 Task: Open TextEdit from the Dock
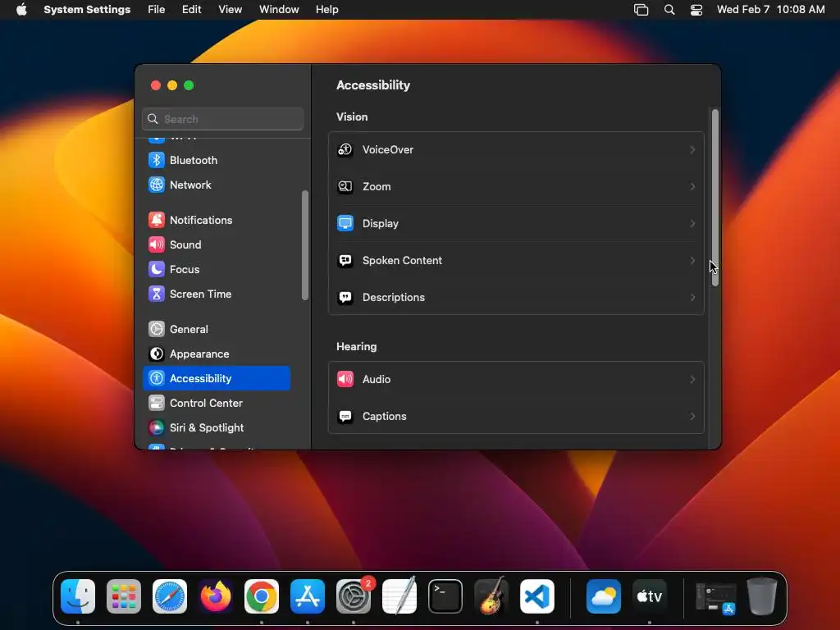click(x=399, y=596)
